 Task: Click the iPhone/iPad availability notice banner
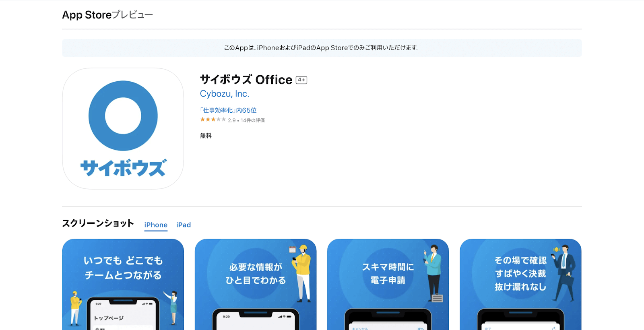pyautogui.click(x=322, y=48)
